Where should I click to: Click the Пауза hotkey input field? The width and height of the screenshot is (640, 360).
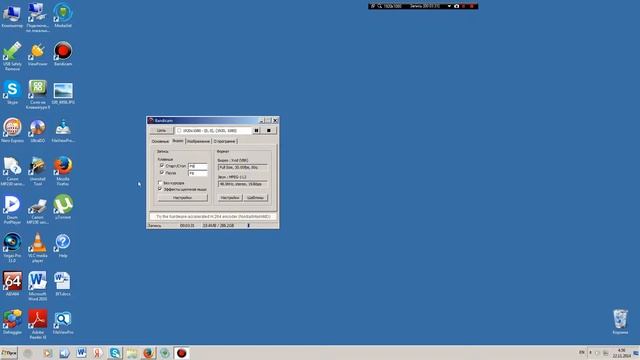coord(198,173)
